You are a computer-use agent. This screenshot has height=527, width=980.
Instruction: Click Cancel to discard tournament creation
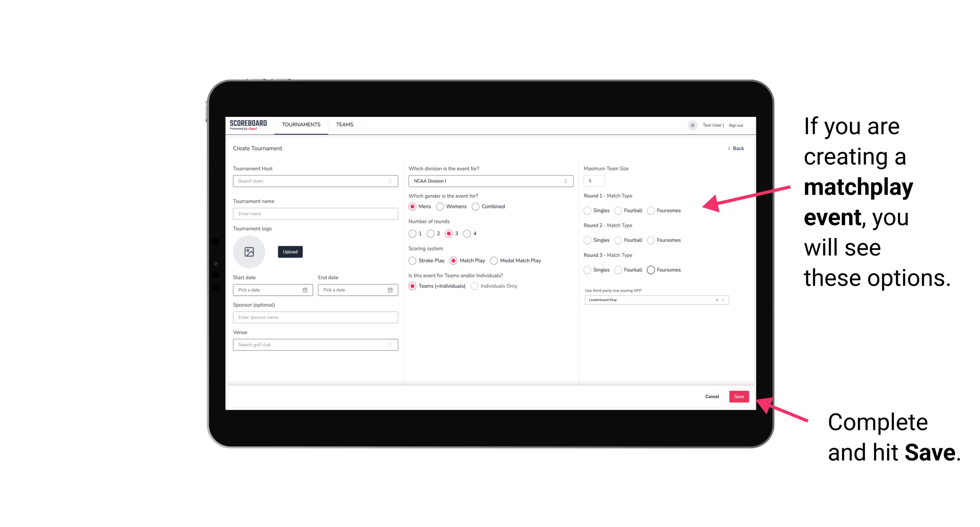[x=712, y=396]
